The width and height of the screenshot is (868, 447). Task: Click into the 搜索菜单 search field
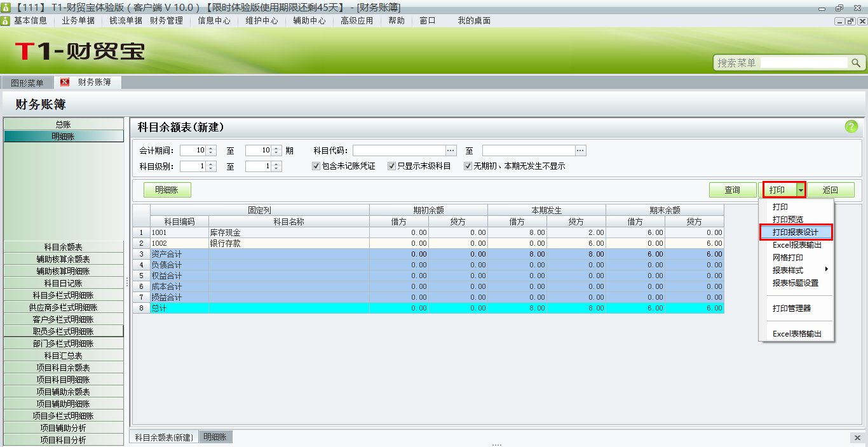[803, 63]
